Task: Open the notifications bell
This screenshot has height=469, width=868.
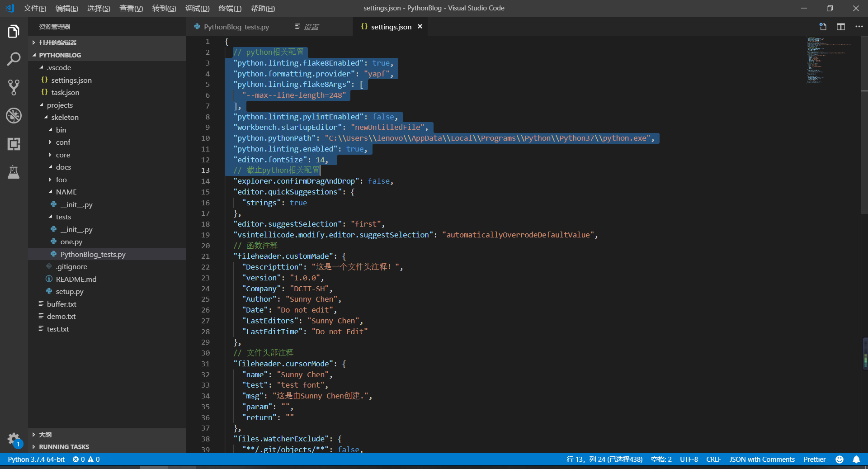Action: tap(856, 460)
